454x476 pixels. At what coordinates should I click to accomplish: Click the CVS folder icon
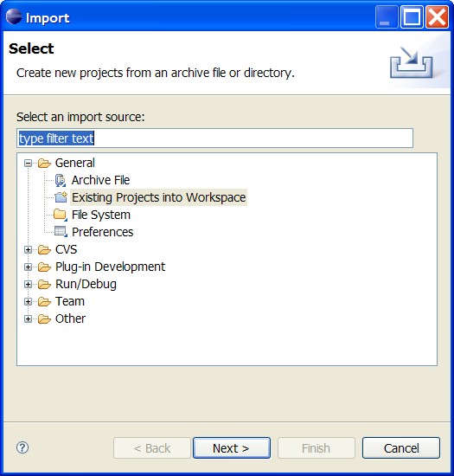coord(44,249)
